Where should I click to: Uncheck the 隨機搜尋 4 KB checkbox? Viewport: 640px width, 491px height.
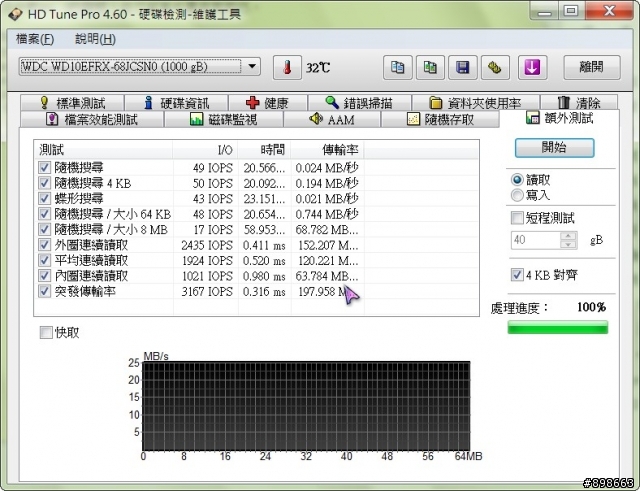click(x=44, y=183)
